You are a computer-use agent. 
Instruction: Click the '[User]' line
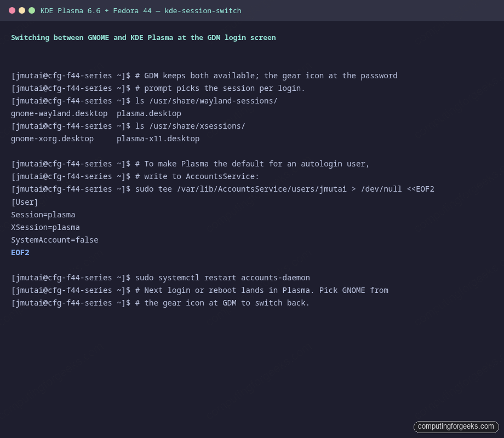(x=25, y=202)
